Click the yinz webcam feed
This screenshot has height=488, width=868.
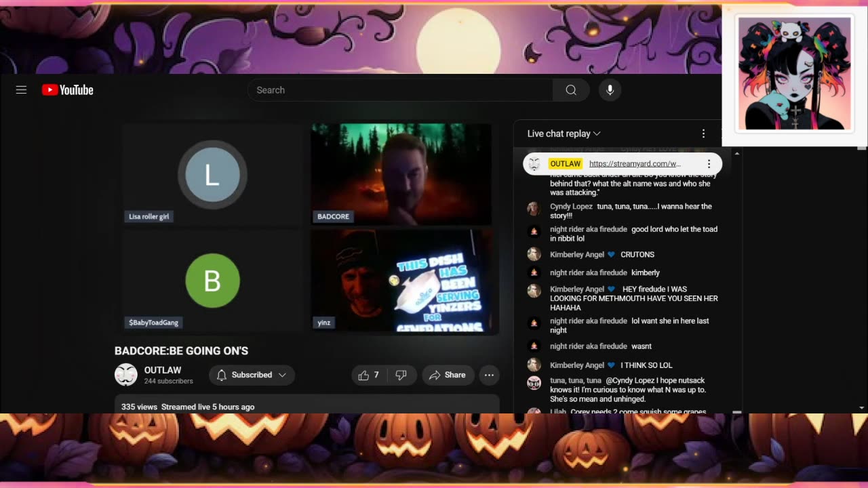(401, 281)
